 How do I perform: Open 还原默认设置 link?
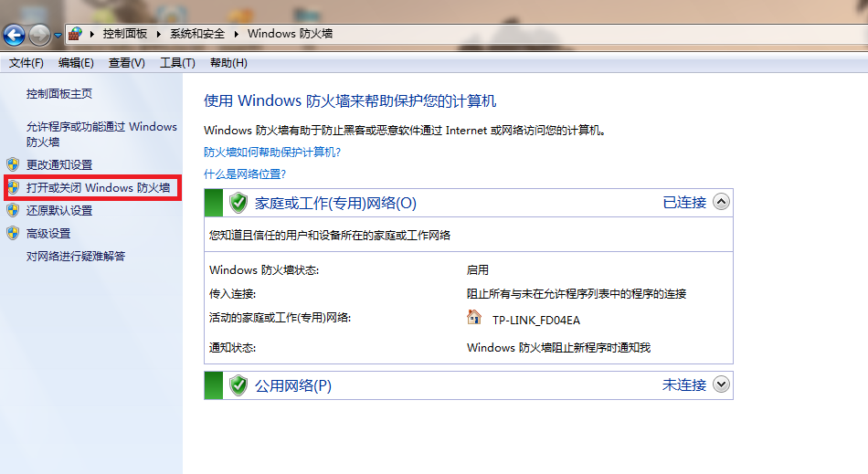[x=59, y=211]
